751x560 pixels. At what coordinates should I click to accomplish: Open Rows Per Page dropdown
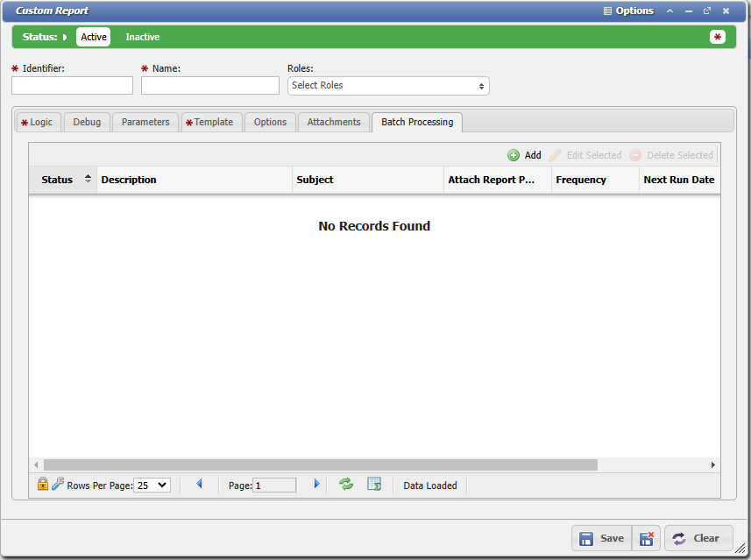(152, 485)
